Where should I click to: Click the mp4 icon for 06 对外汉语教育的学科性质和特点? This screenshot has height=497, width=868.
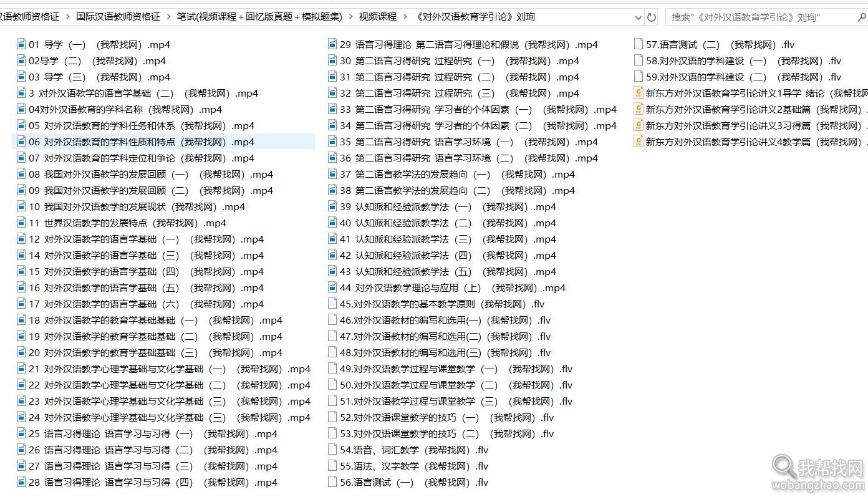[x=21, y=142]
